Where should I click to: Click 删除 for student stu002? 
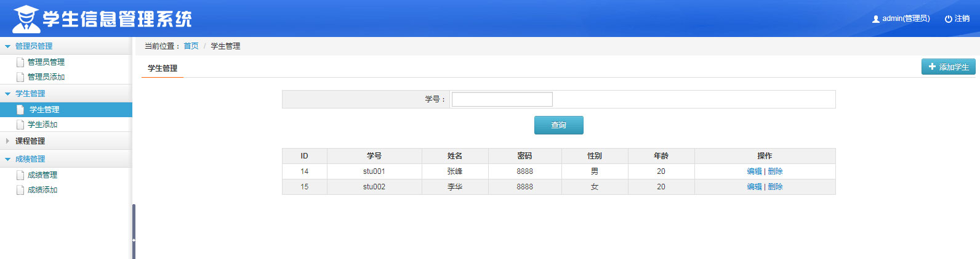(776, 187)
